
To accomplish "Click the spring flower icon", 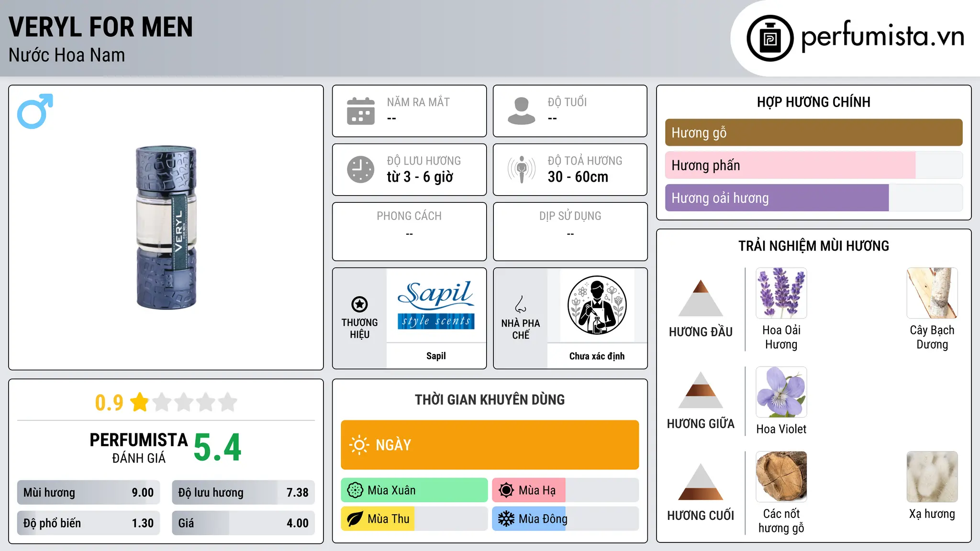I will [x=355, y=490].
